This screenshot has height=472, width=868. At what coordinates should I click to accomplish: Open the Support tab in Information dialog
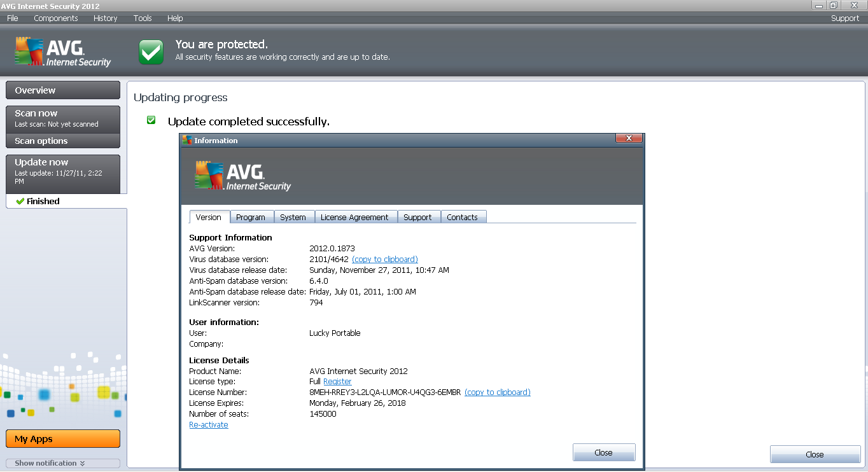click(x=418, y=217)
